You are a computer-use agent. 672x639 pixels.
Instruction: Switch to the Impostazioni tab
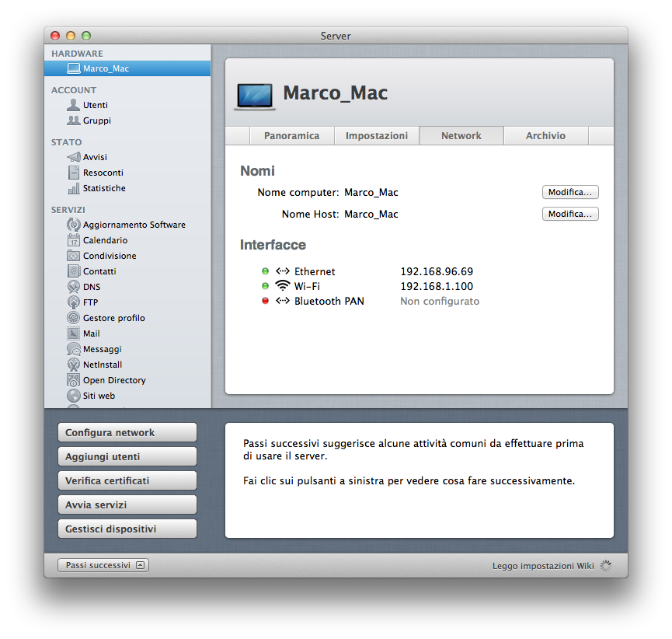coord(377,135)
